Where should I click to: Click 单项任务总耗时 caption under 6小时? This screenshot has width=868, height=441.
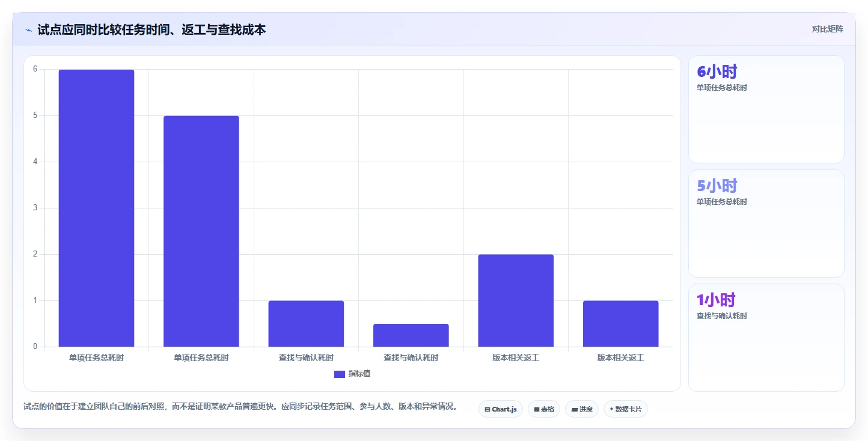tap(722, 88)
